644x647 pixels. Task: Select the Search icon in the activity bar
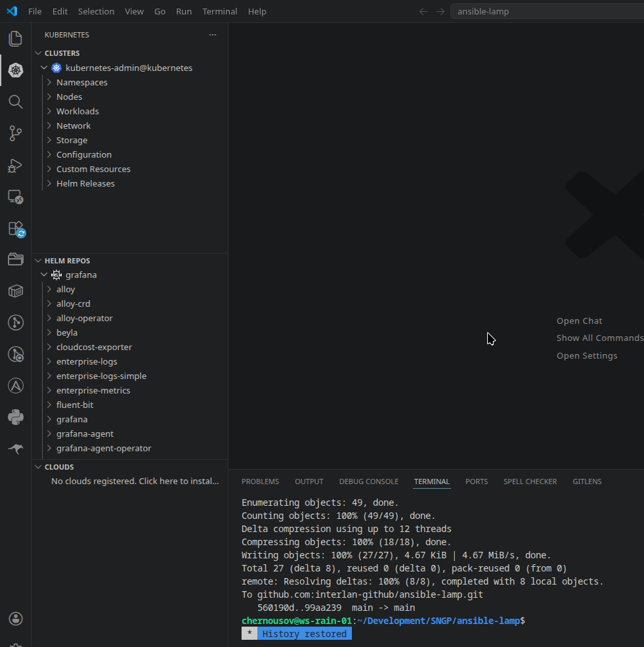[15, 102]
